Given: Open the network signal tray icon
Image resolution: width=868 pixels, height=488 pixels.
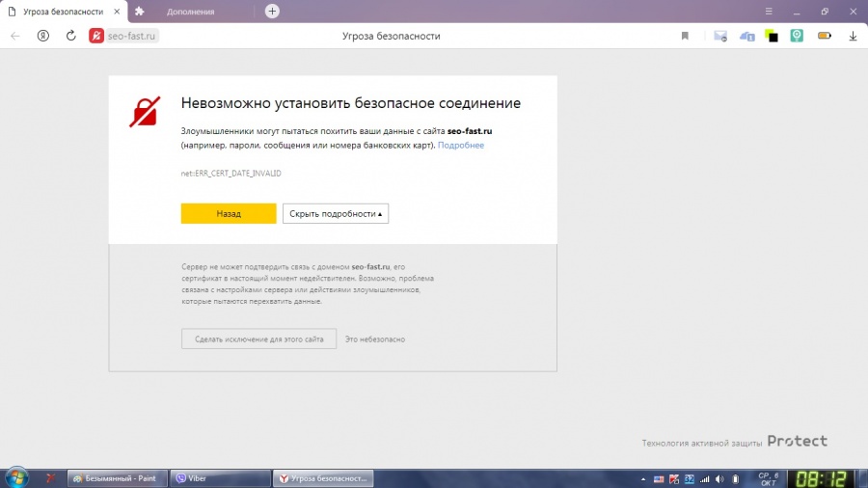Looking at the screenshot, I should pyautogui.click(x=704, y=479).
